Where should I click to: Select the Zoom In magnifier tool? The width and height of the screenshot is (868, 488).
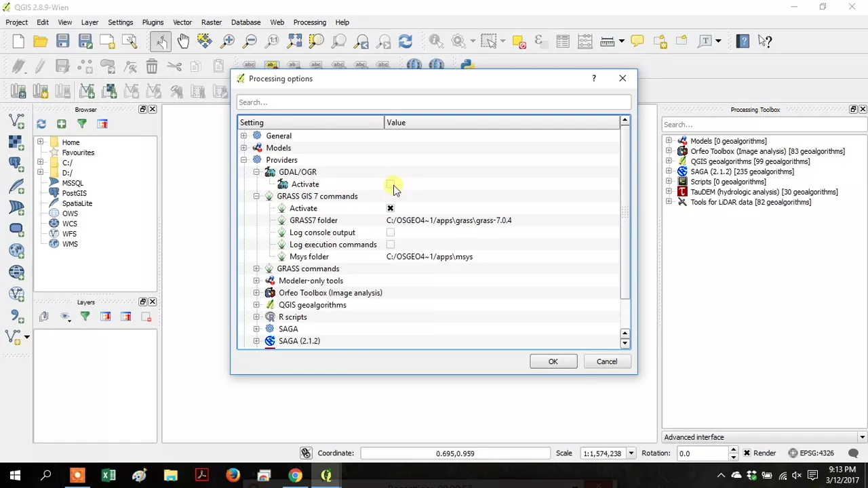pos(228,41)
